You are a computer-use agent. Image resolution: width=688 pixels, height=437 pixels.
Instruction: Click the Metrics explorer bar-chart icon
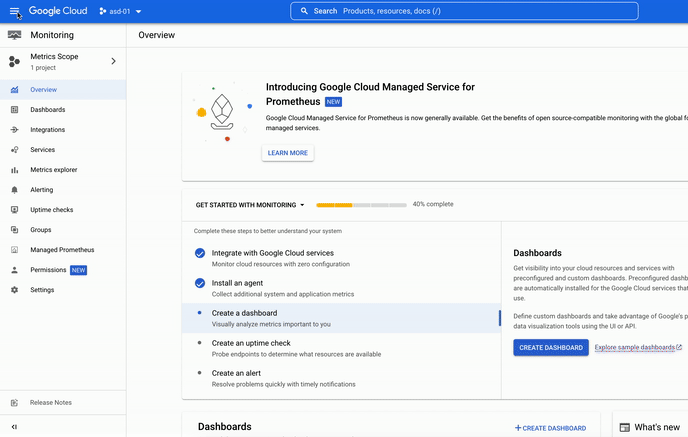pos(14,170)
